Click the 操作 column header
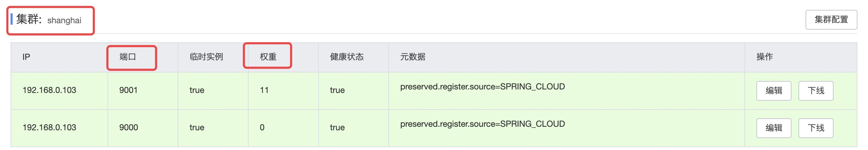The width and height of the screenshot is (868, 150). (x=764, y=57)
